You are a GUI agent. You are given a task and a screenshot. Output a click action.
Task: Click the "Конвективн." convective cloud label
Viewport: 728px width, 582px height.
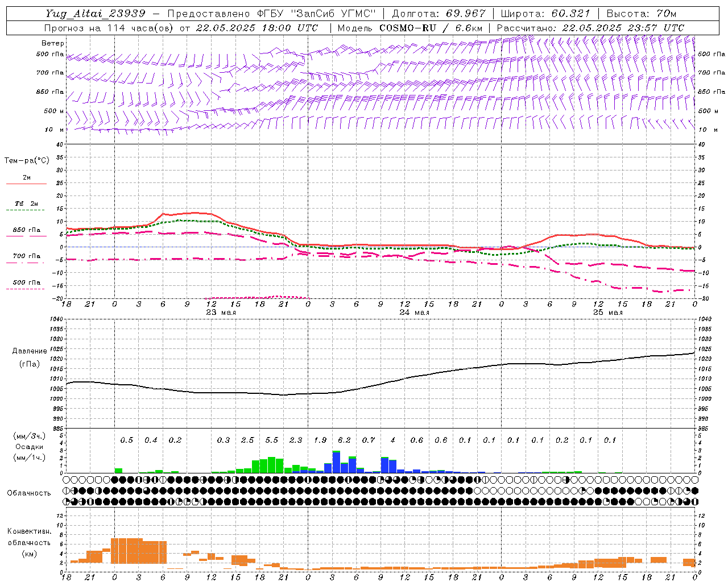(29, 531)
